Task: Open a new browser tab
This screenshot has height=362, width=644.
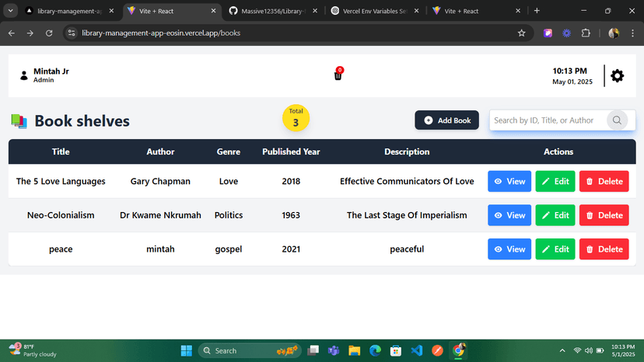Action: point(537,11)
